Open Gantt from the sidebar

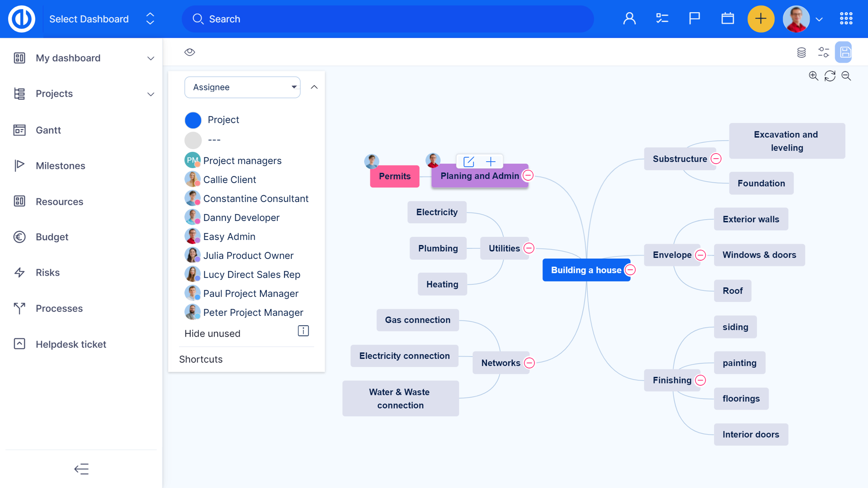[x=48, y=130]
